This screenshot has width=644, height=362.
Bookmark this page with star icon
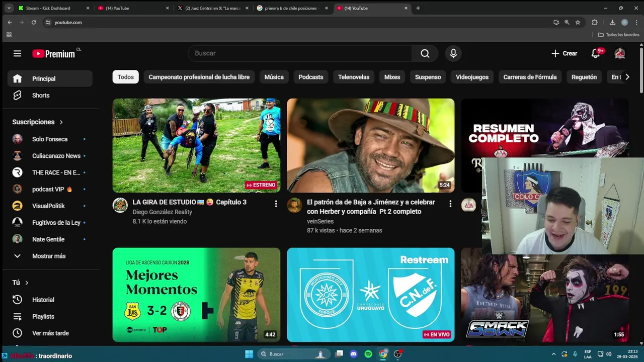click(x=578, y=22)
